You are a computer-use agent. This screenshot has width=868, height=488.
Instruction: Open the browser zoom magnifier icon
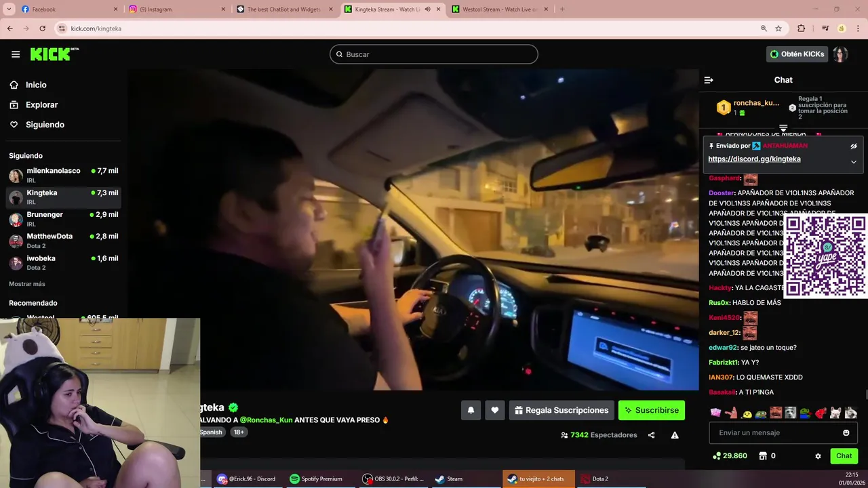[764, 28]
